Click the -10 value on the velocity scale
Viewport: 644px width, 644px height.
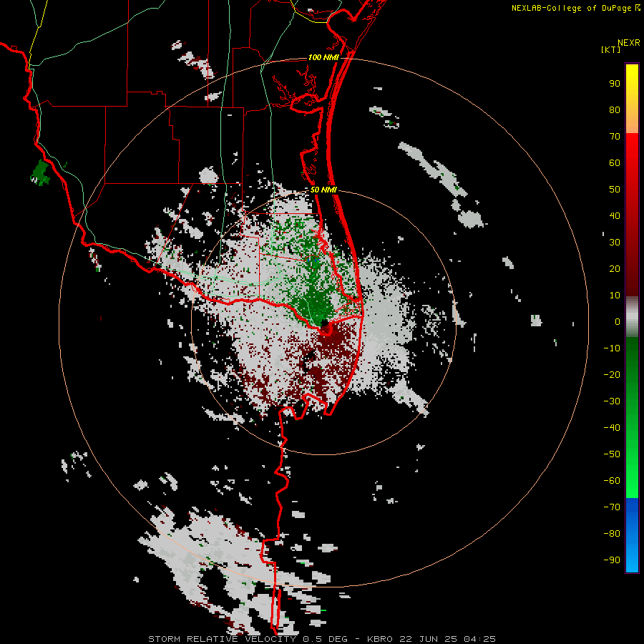[x=612, y=348]
